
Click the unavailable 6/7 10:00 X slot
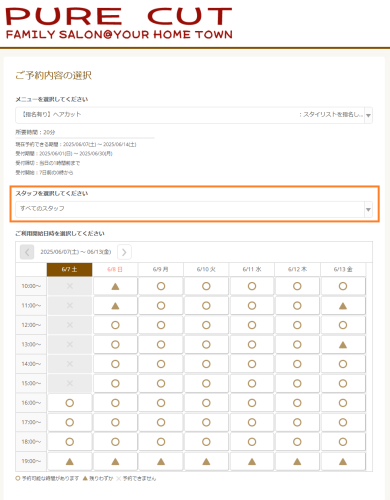[x=70, y=286]
